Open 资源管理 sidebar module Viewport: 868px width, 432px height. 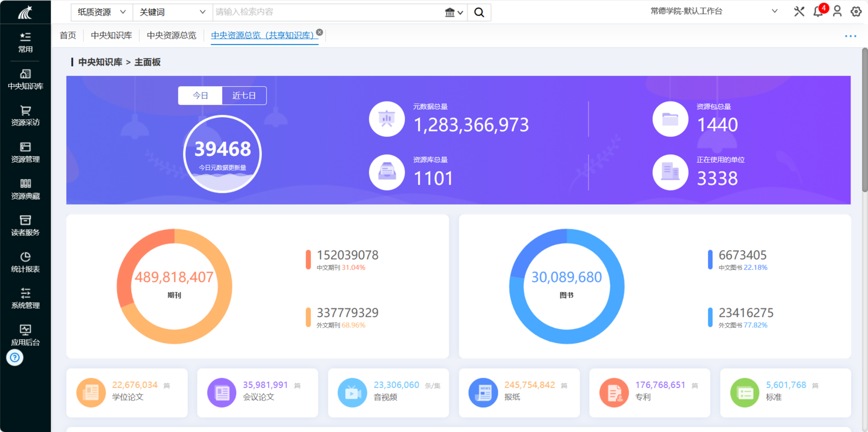(25, 153)
